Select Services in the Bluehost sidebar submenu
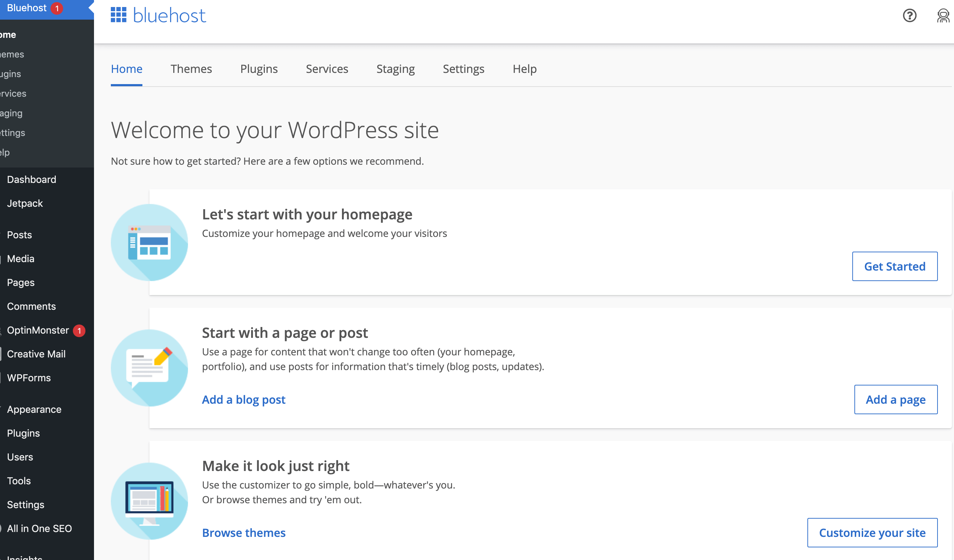 pyautogui.click(x=13, y=94)
